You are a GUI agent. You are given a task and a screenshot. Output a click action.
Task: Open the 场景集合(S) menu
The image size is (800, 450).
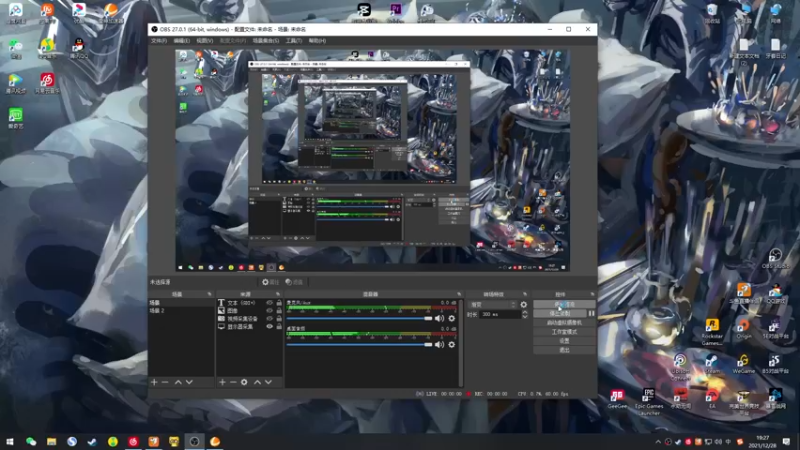point(266,41)
